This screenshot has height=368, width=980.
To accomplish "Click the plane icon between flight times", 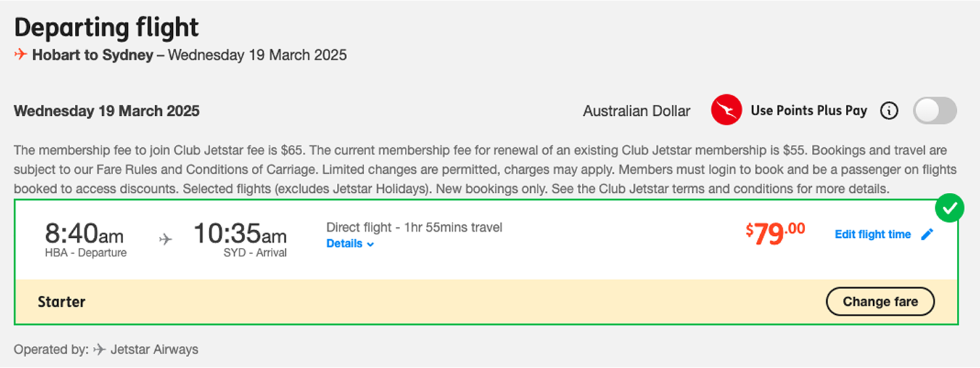I will (165, 239).
